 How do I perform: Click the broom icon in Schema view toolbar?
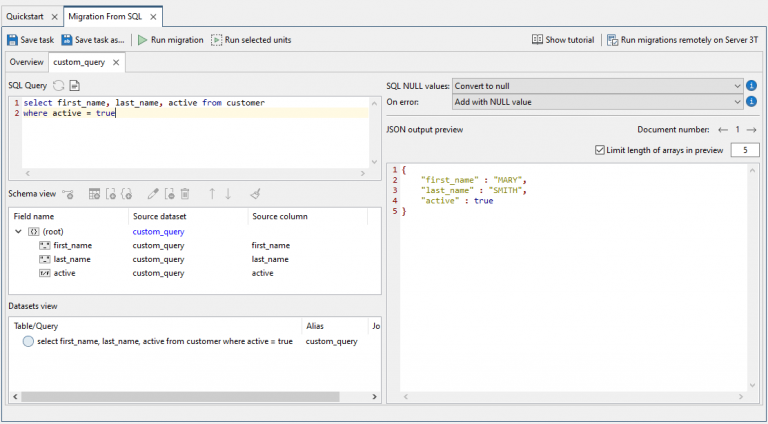coord(255,194)
